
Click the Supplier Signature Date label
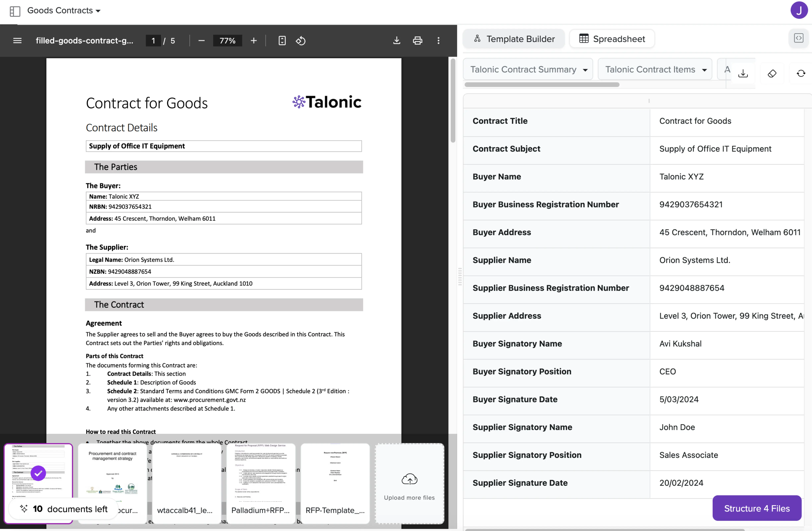[520, 483]
